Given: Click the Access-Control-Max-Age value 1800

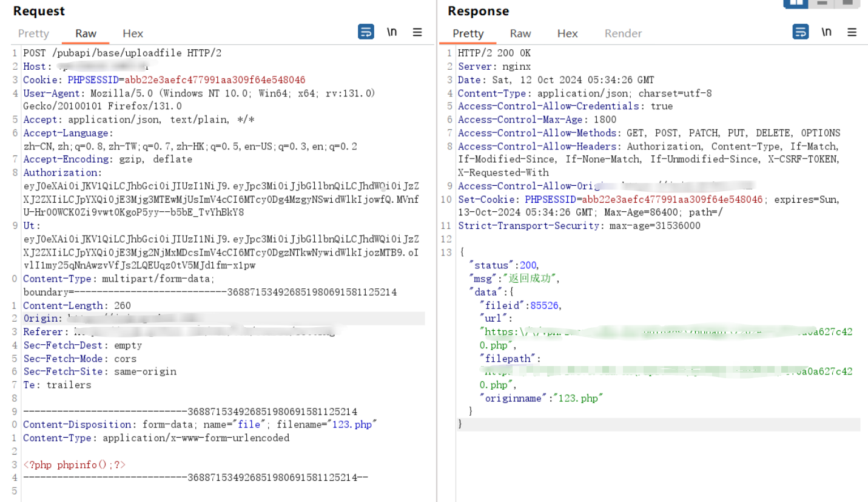Looking at the screenshot, I should point(604,120).
